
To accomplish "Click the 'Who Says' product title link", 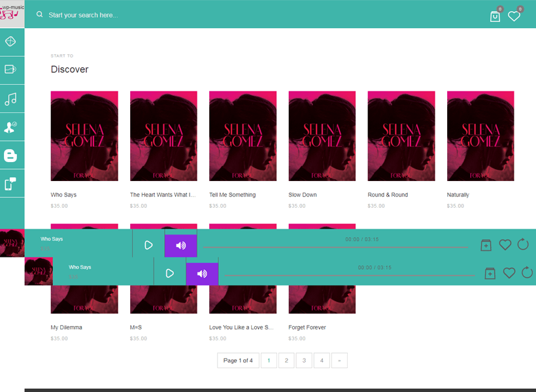I will 63,195.
